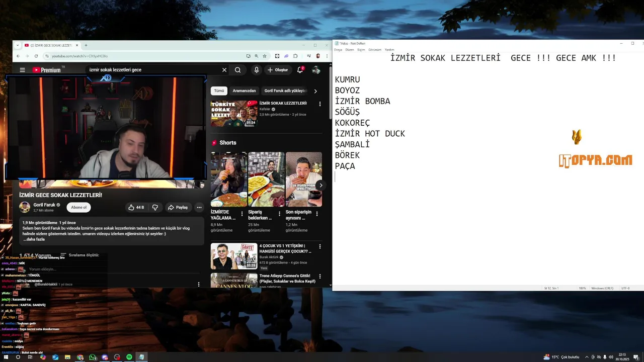The width and height of the screenshot is (644, 362).
Task: Go back in Chrome browser
Action: click(18, 56)
